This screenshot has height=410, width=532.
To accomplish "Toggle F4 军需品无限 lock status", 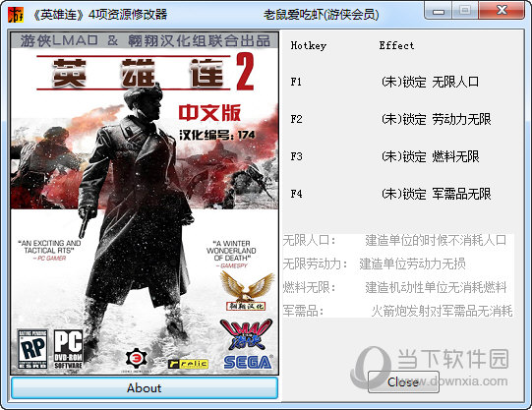I will 436,194.
